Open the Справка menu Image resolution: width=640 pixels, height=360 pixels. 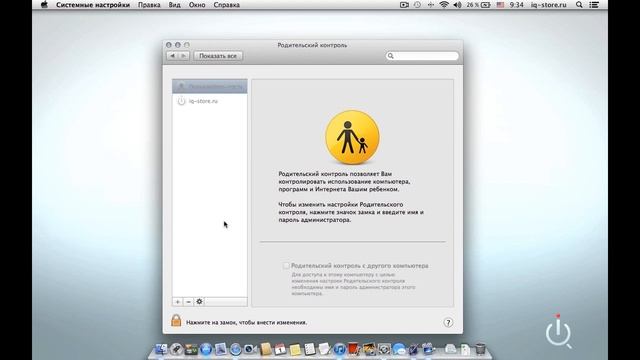(x=227, y=5)
